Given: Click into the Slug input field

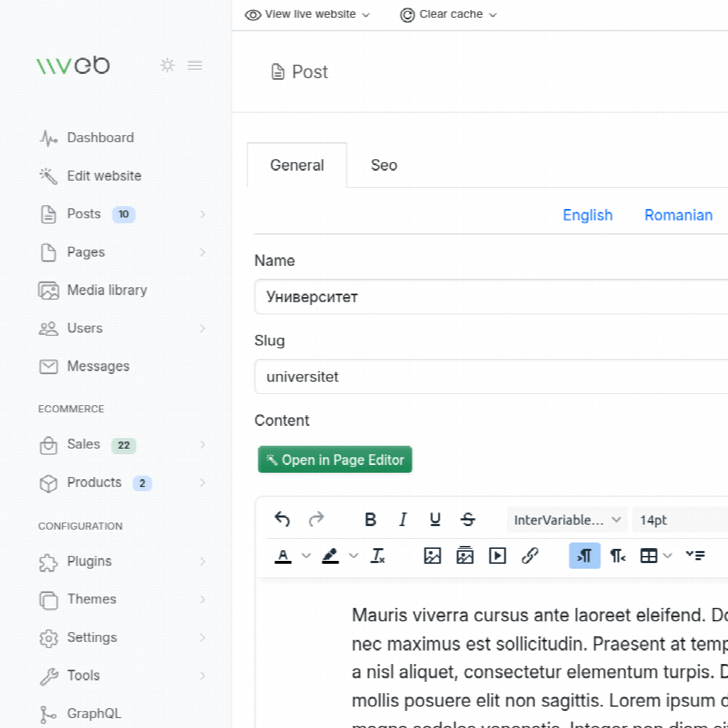Looking at the screenshot, I should pyautogui.click(x=491, y=377).
